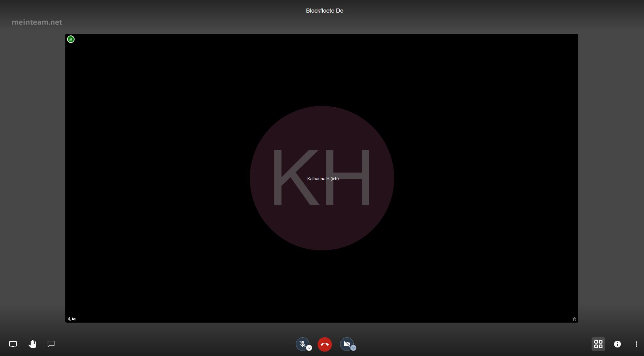Screen dimensions: 644x356
Task: Open microphone audio settings dropdown
Action: point(309,348)
